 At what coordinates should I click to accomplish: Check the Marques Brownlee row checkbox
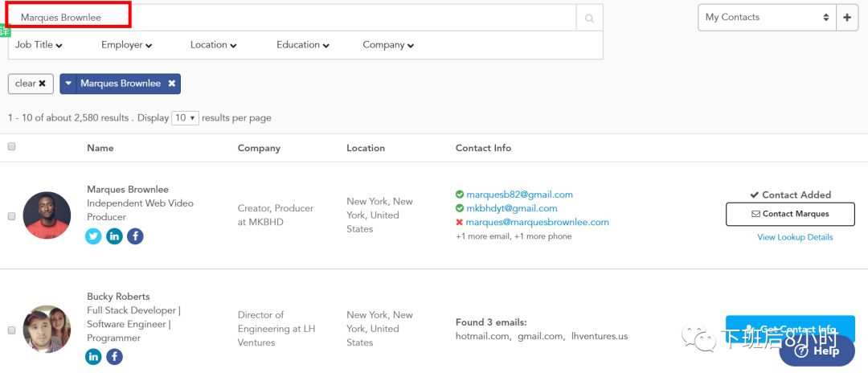[11, 216]
